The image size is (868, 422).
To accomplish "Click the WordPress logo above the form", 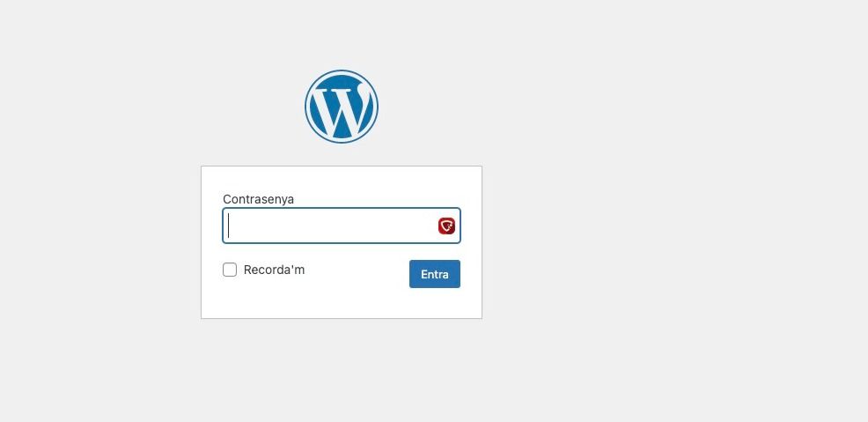I will point(341,107).
